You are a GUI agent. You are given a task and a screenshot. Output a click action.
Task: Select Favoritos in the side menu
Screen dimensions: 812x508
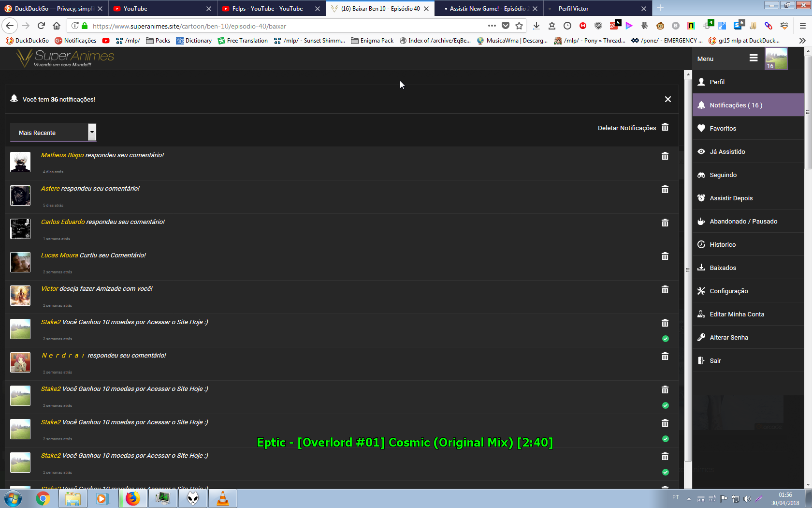click(x=723, y=128)
